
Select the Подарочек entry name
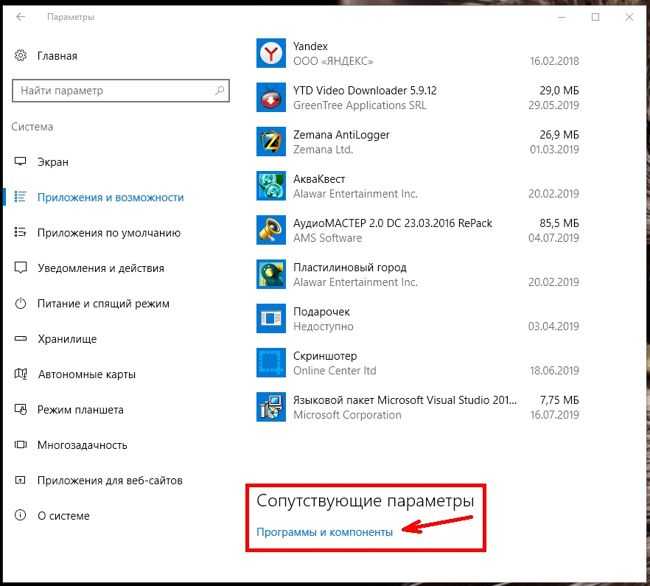pos(321,312)
